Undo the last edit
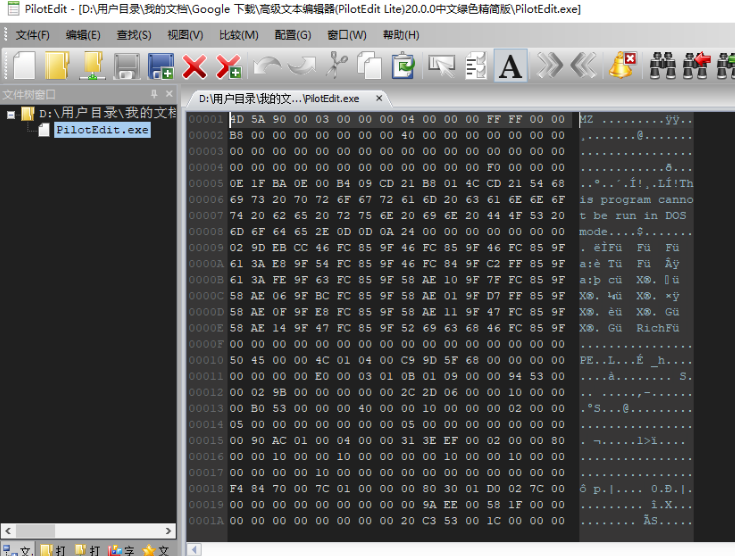This screenshot has height=556, width=735. point(267,66)
